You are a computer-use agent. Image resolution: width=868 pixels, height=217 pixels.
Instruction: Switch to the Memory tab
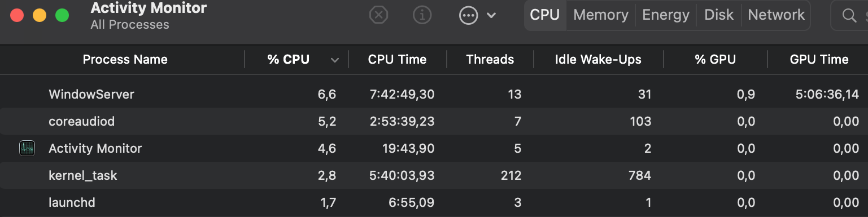(601, 15)
